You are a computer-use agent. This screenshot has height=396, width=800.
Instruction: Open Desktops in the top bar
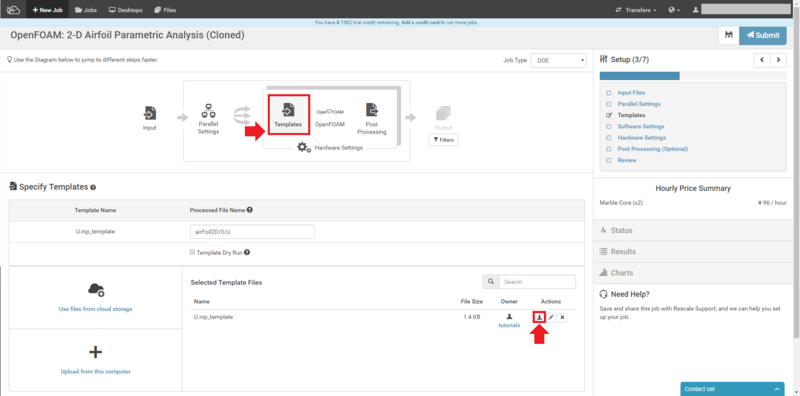tap(126, 10)
